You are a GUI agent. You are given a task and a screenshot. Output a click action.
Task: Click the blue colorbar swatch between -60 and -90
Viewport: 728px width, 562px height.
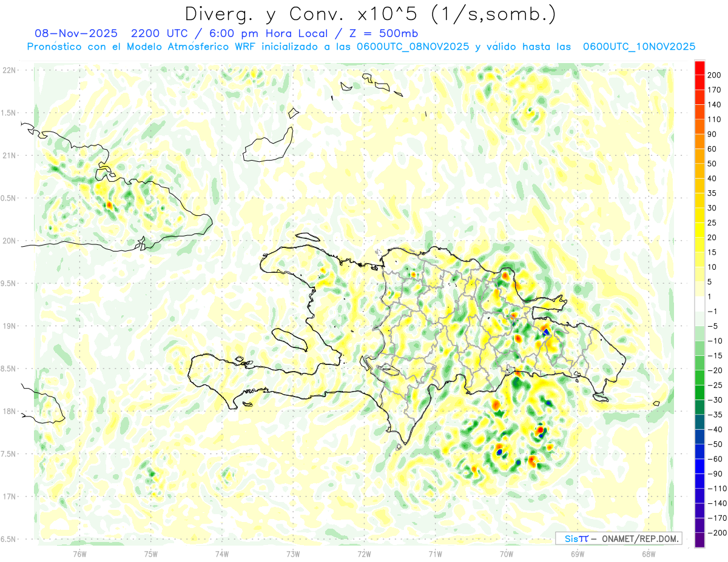[x=700, y=466]
